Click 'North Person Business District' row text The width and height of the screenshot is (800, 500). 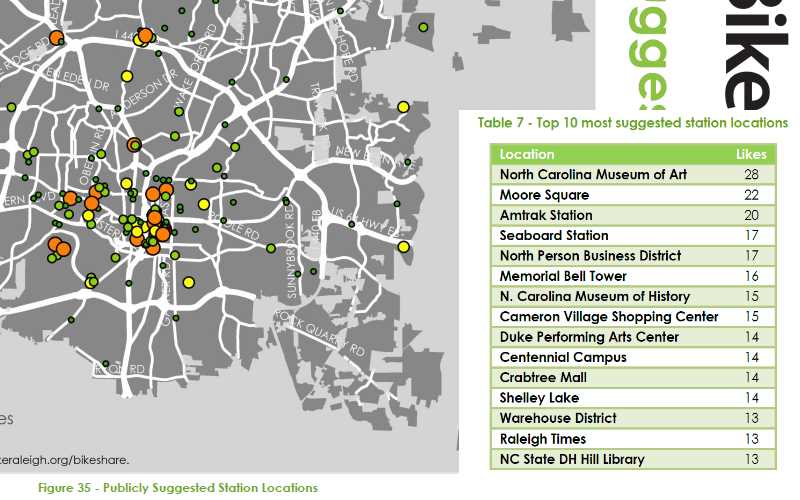590,256
